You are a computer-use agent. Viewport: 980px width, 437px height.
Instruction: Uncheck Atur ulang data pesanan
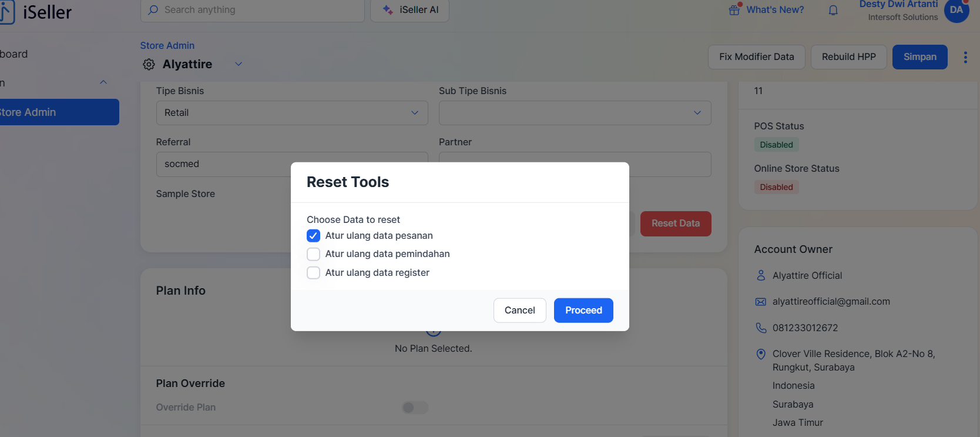(314, 236)
